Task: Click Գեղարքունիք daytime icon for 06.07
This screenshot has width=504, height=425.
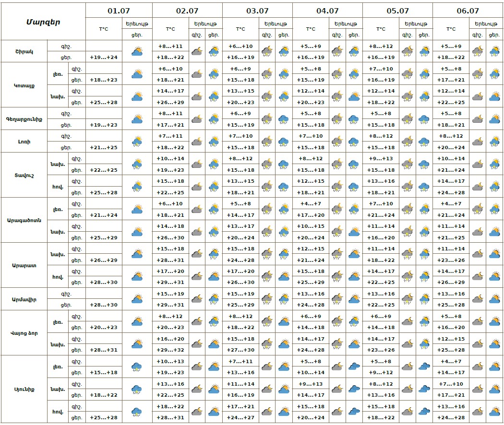Action: click(x=494, y=119)
